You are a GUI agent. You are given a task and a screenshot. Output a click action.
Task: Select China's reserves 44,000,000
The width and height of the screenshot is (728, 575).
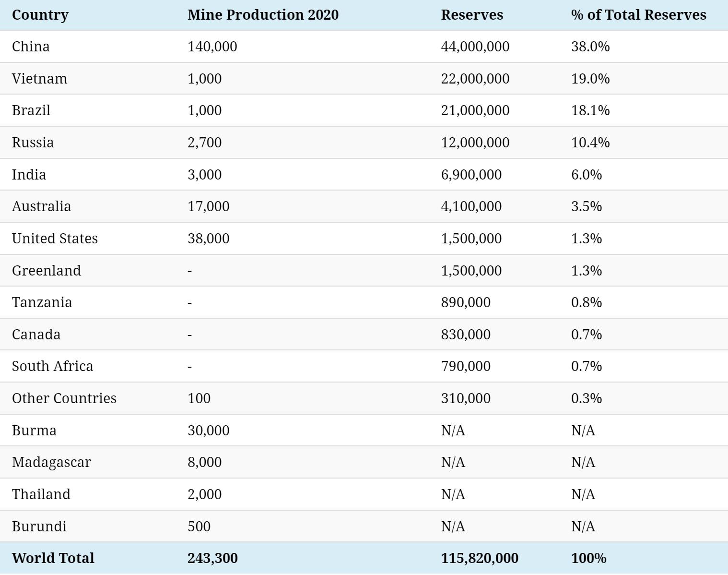click(475, 47)
